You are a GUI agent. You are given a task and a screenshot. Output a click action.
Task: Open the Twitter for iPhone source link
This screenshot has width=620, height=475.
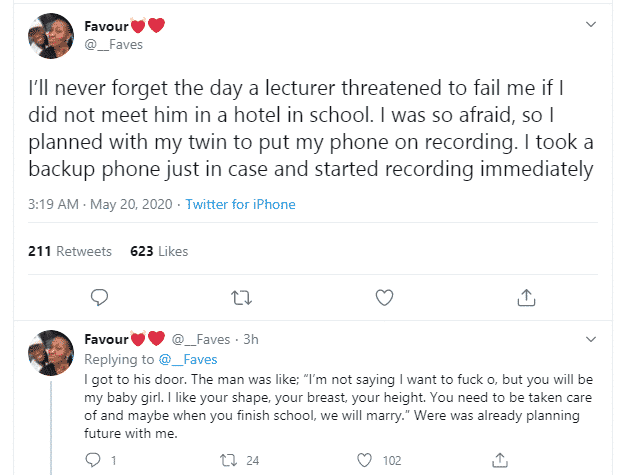[x=239, y=204]
